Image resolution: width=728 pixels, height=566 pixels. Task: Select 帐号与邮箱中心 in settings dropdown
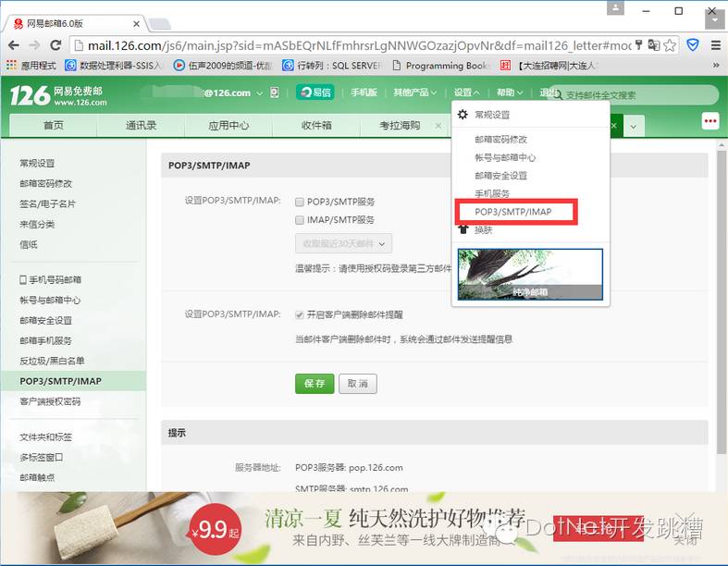505,157
